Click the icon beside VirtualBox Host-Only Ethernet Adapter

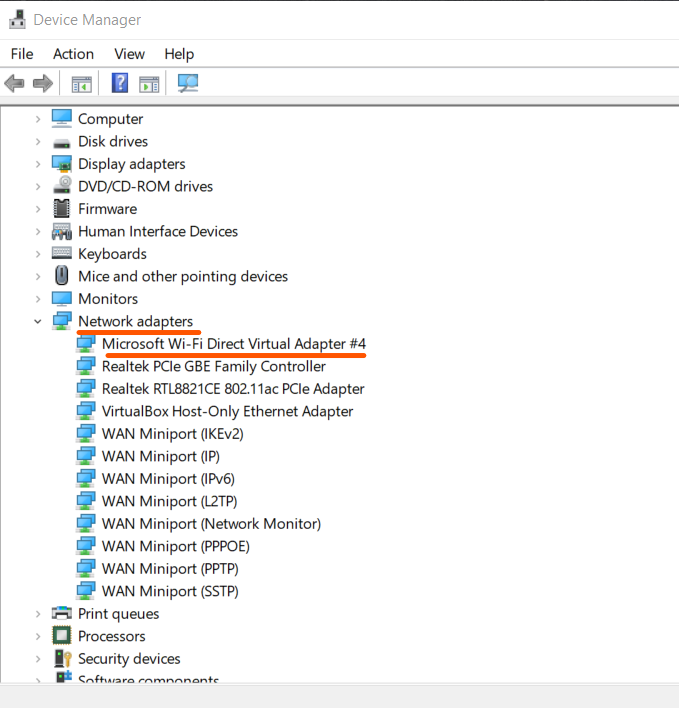tap(86, 411)
